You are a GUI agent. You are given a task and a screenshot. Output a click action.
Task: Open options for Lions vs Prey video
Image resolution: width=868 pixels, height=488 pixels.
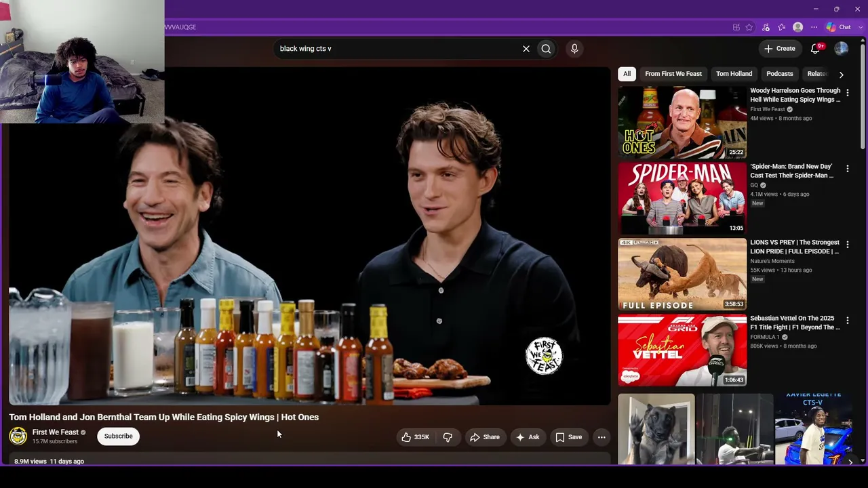(847, 244)
